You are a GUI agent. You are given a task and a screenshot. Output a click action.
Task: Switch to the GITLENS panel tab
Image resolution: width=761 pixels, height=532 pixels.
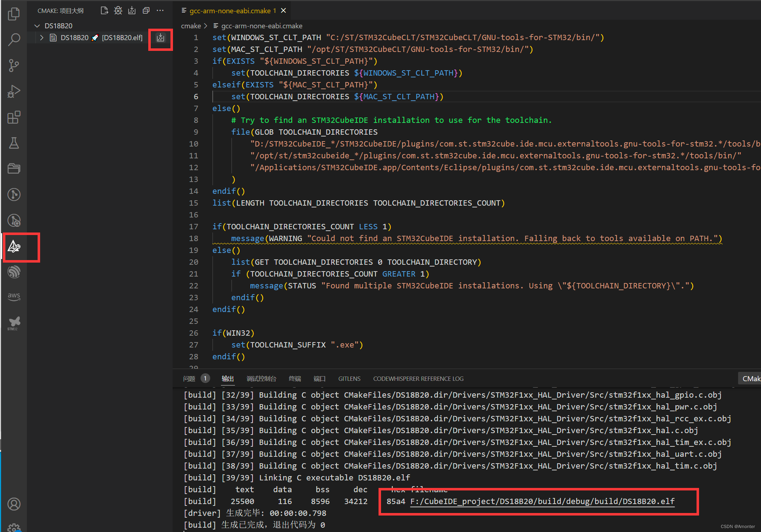click(349, 379)
